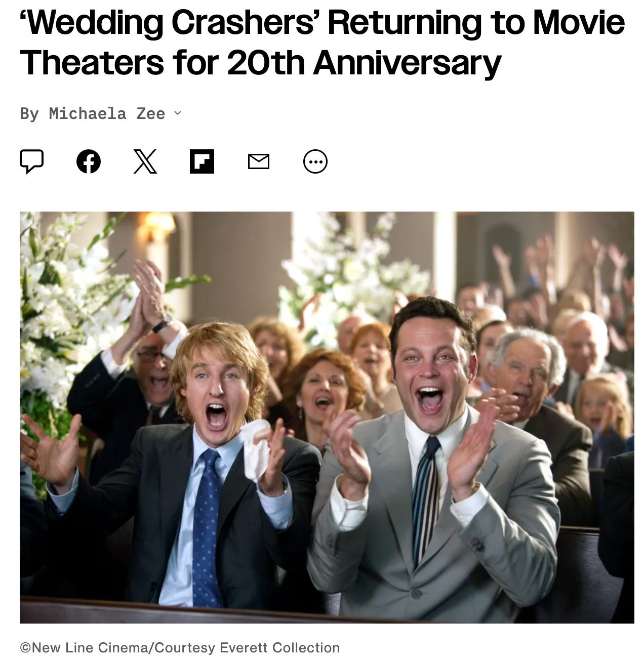Open more sharing options ellipsis icon

coord(315,162)
